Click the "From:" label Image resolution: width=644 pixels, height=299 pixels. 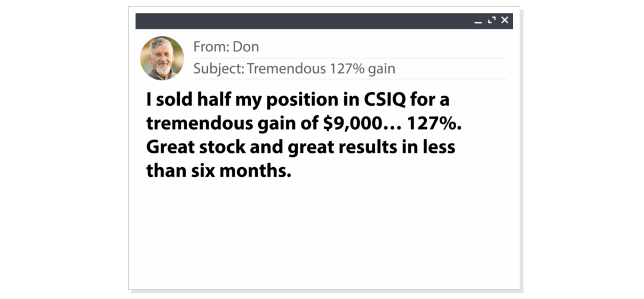point(211,47)
